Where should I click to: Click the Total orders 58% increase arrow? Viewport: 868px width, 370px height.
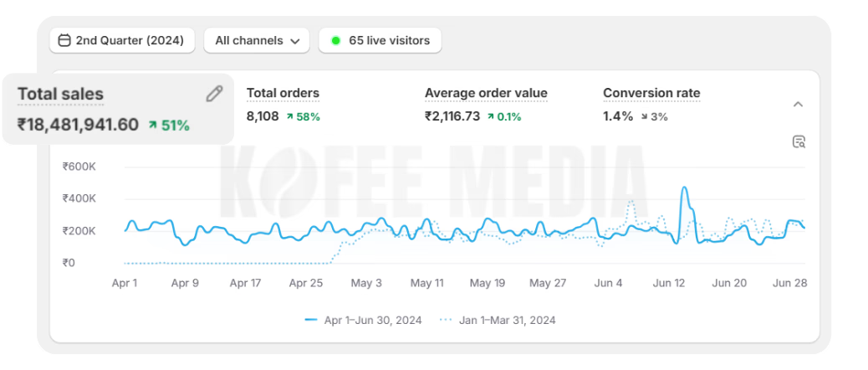click(290, 116)
